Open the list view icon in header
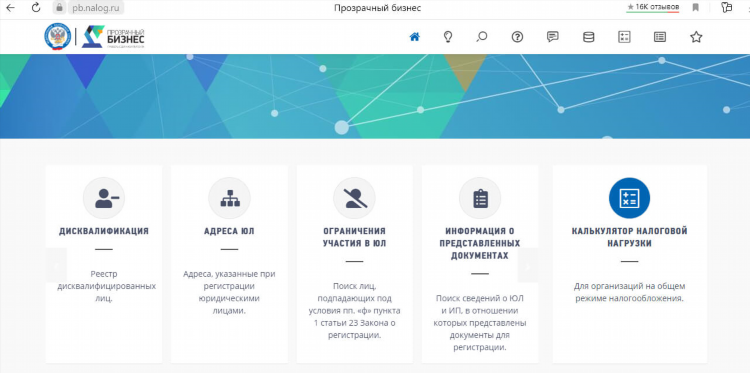This screenshot has width=750, height=373. coord(660,37)
